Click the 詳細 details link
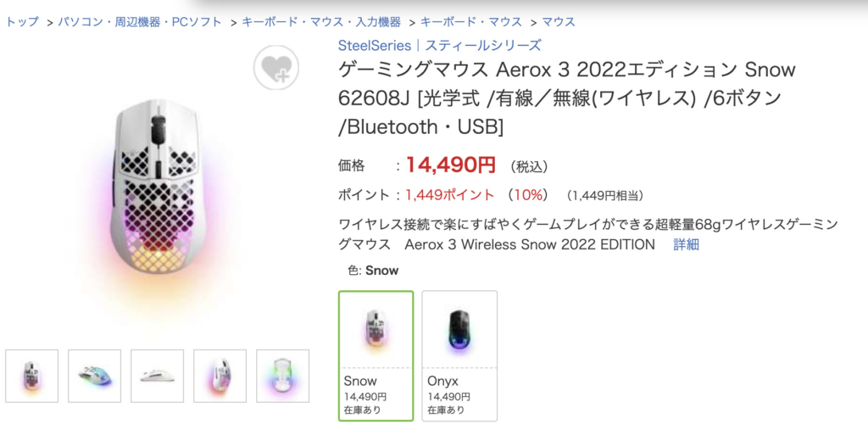The width and height of the screenshot is (868, 436). coord(686,245)
